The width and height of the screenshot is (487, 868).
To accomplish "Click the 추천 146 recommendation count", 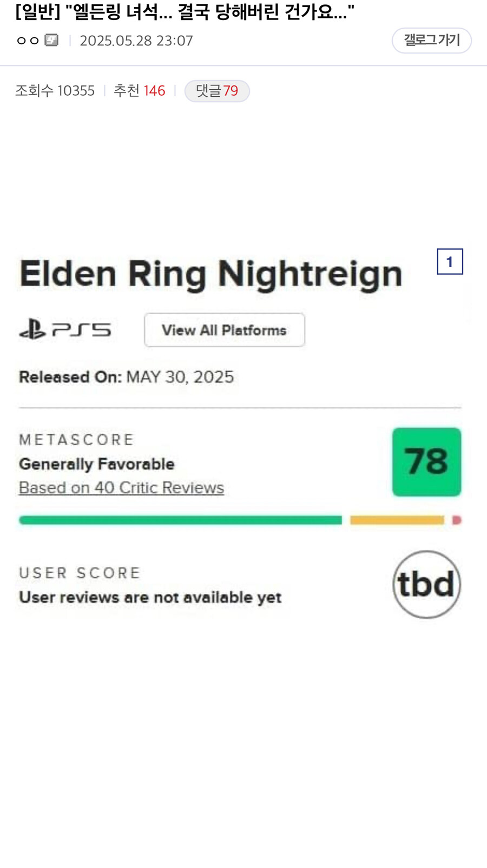I will point(139,91).
